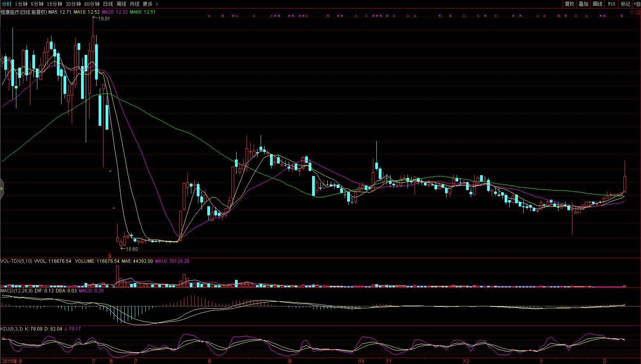Image resolution: width=641 pixels, height=364 pixels.
Task: Click the red window-layout icon at top right
Action: [637, 12]
